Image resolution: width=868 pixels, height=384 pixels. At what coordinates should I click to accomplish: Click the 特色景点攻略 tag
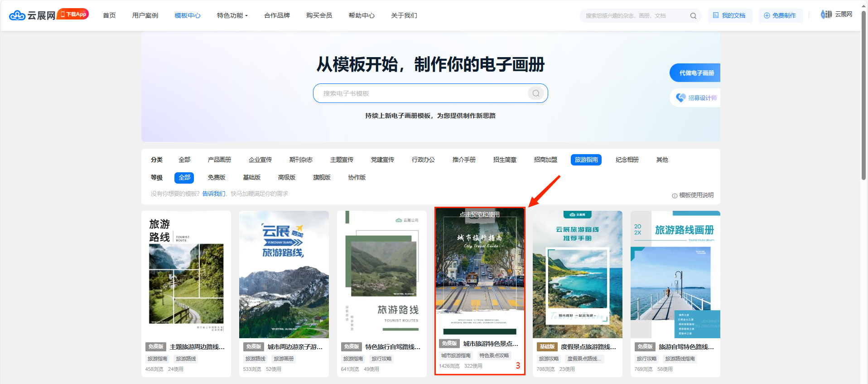click(x=494, y=355)
